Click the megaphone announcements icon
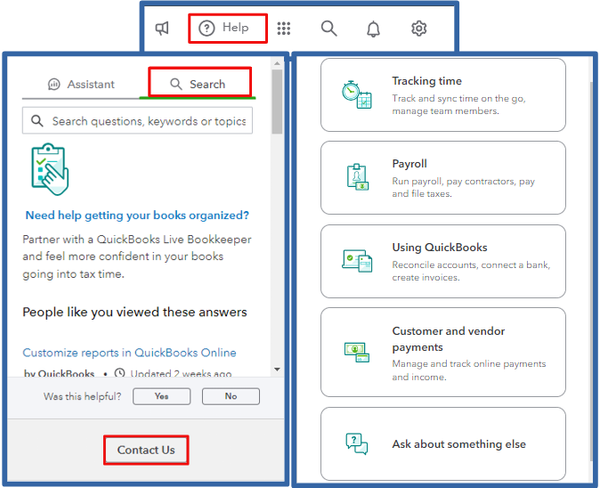The width and height of the screenshot is (600, 488). pos(162,28)
